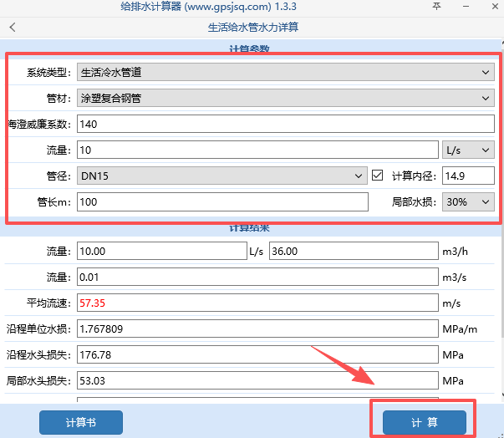Click the 海澄威廉系数 input field

[x=285, y=125]
